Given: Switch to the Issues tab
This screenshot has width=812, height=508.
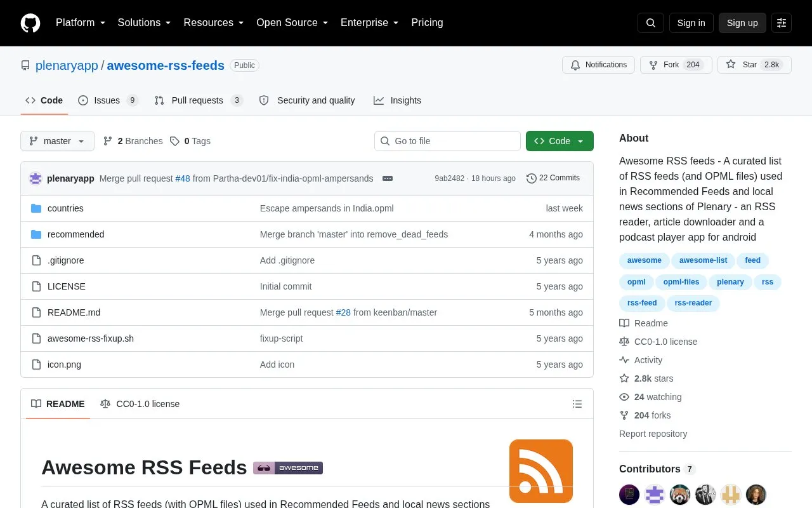Looking at the screenshot, I should 108,100.
